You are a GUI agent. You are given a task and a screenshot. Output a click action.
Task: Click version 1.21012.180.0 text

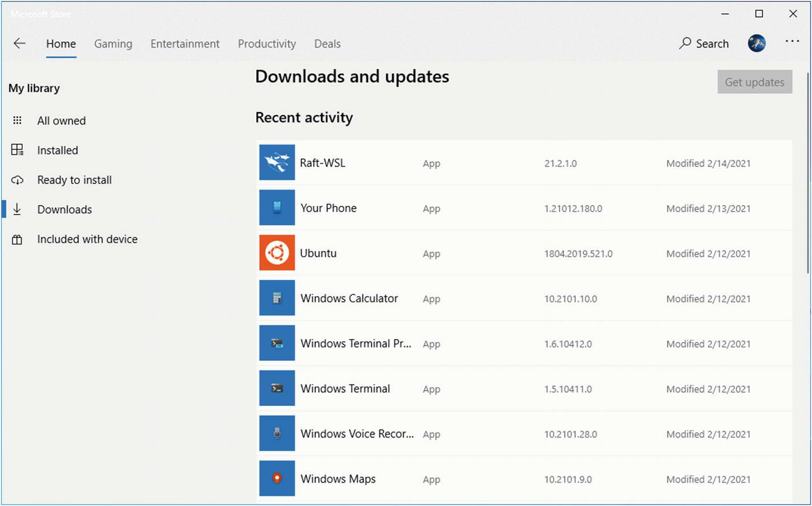pyautogui.click(x=573, y=209)
